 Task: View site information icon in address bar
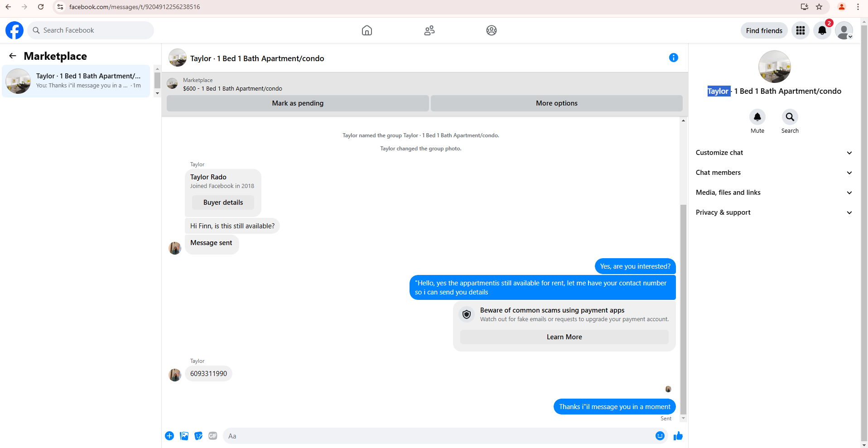(x=60, y=7)
